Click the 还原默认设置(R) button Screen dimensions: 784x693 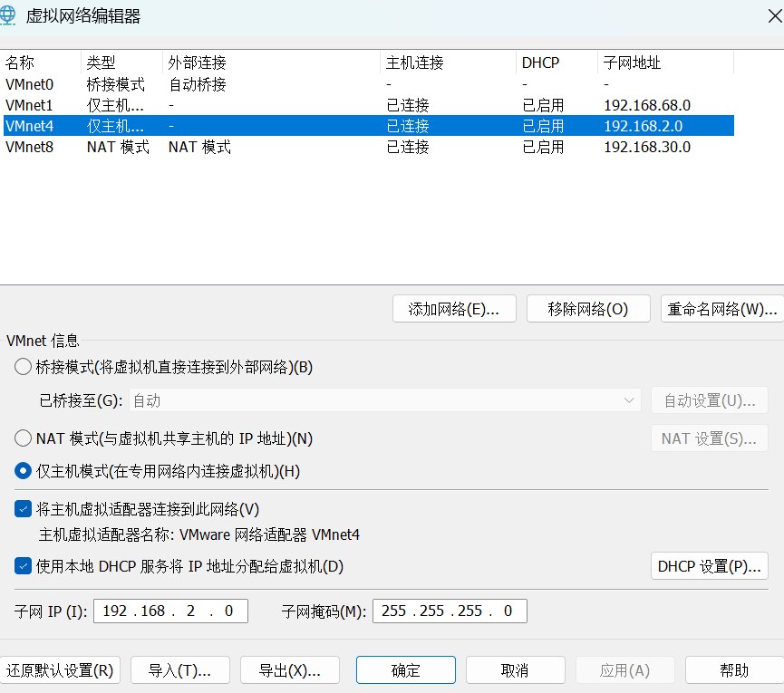pyautogui.click(x=60, y=670)
